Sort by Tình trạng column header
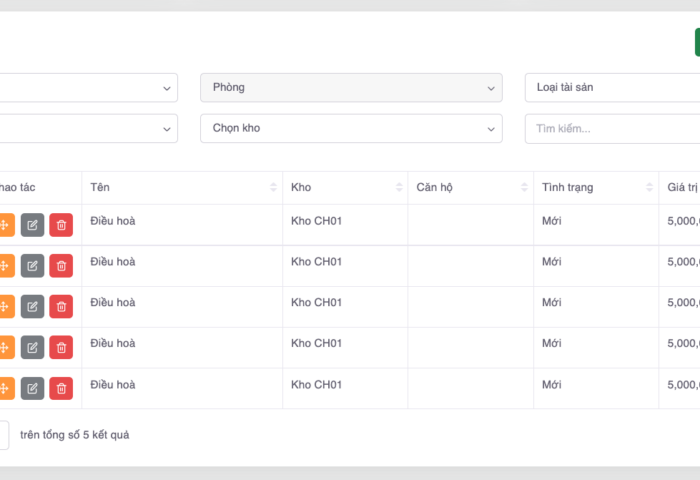 click(595, 188)
